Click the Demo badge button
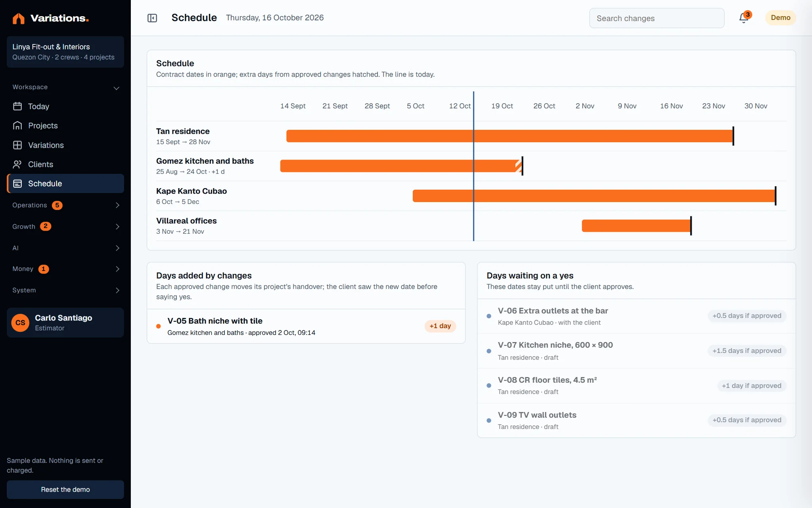 pyautogui.click(x=780, y=18)
